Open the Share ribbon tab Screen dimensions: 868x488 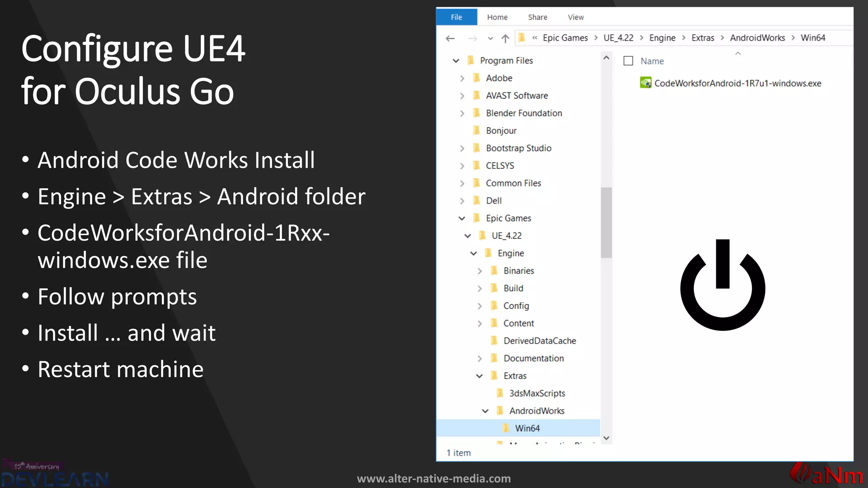[x=537, y=17]
